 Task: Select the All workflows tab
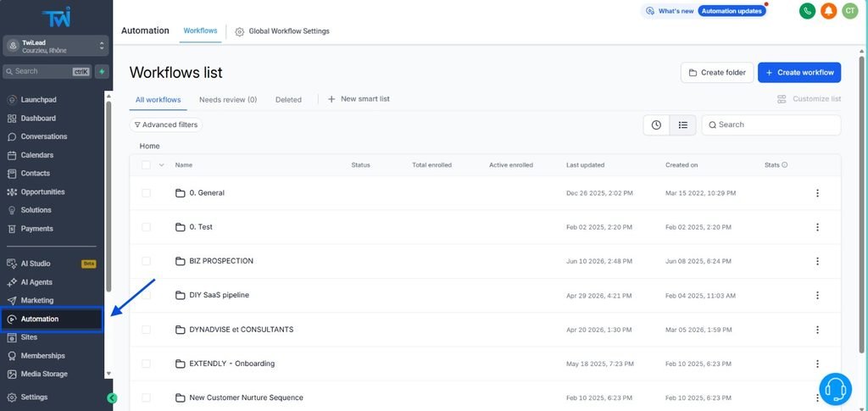click(159, 99)
